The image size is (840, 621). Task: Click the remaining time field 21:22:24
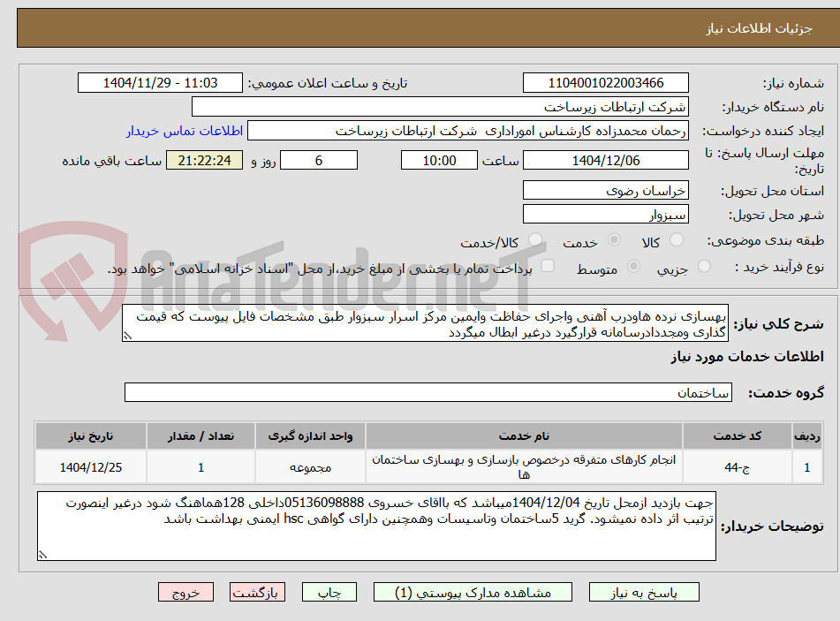(x=204, y=160)
